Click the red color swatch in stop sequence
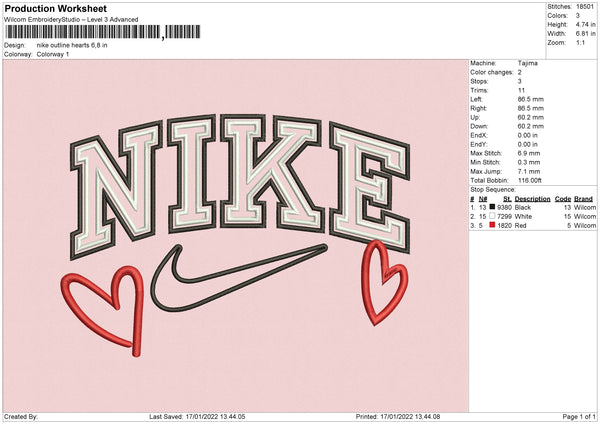This screenshot has height=424, width=600. click(492, 225)
